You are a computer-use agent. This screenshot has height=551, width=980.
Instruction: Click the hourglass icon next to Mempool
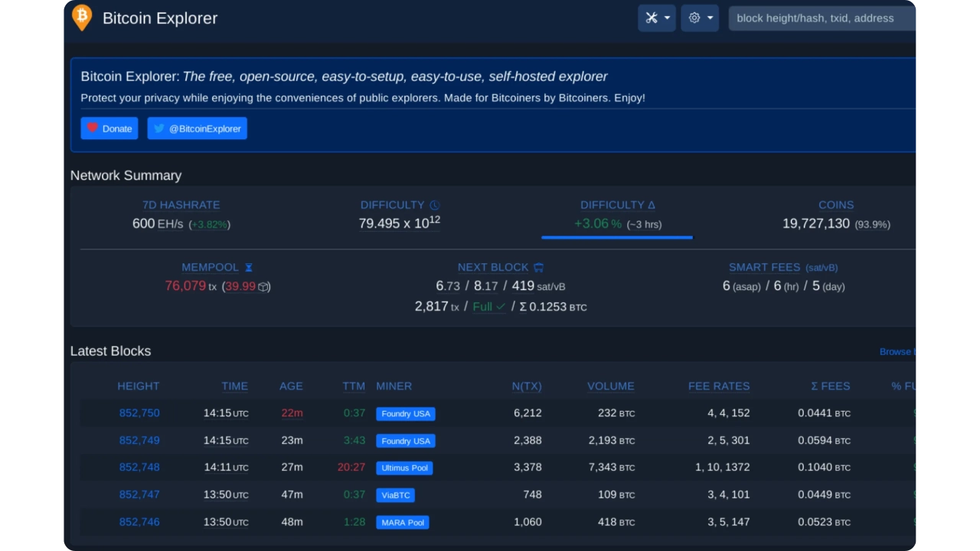(248, 267)
